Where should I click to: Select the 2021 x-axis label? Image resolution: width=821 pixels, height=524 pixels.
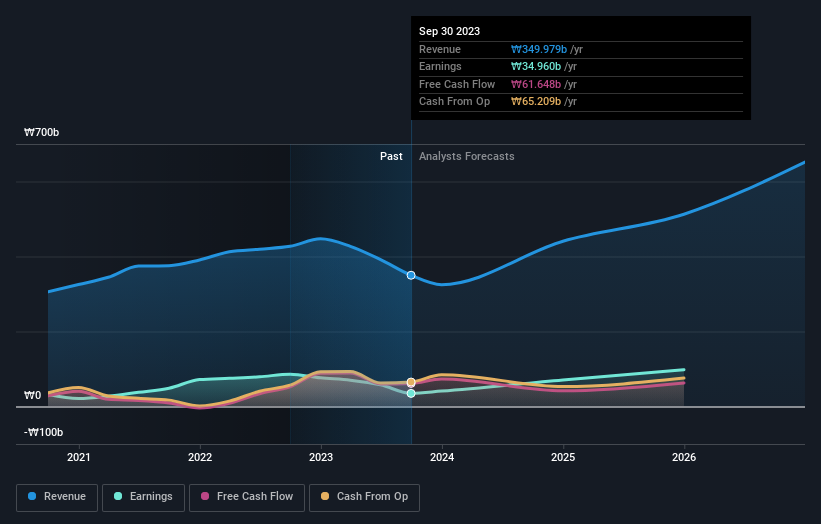pos(79,458)
